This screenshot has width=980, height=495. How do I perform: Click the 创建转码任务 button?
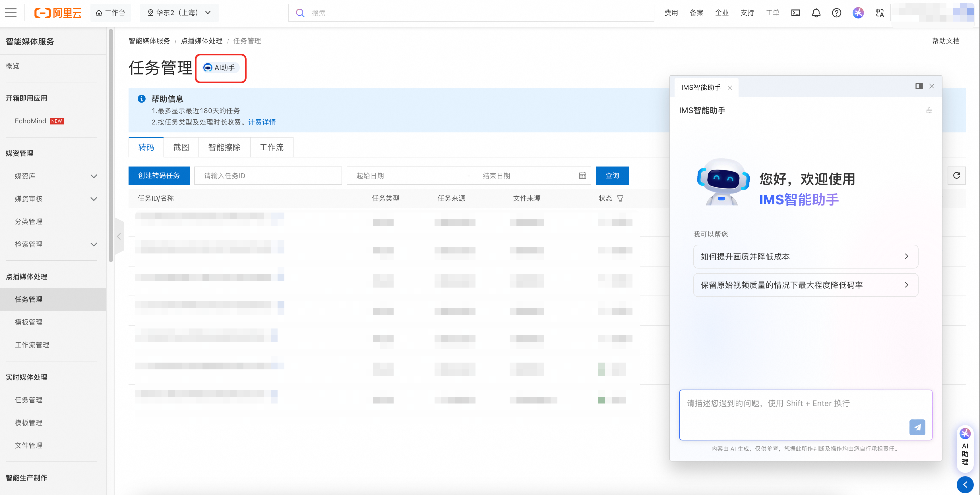[159, 176]
